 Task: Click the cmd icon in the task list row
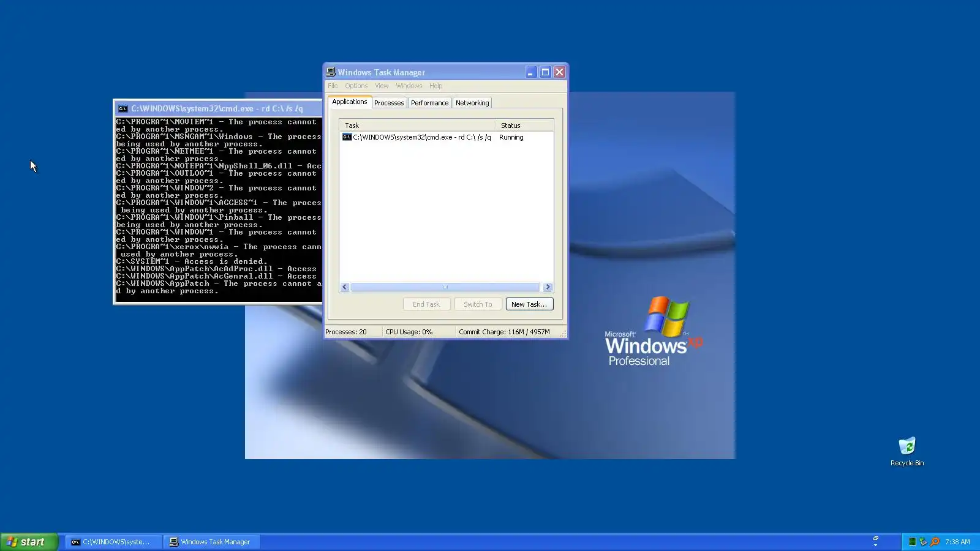[347, 137]
